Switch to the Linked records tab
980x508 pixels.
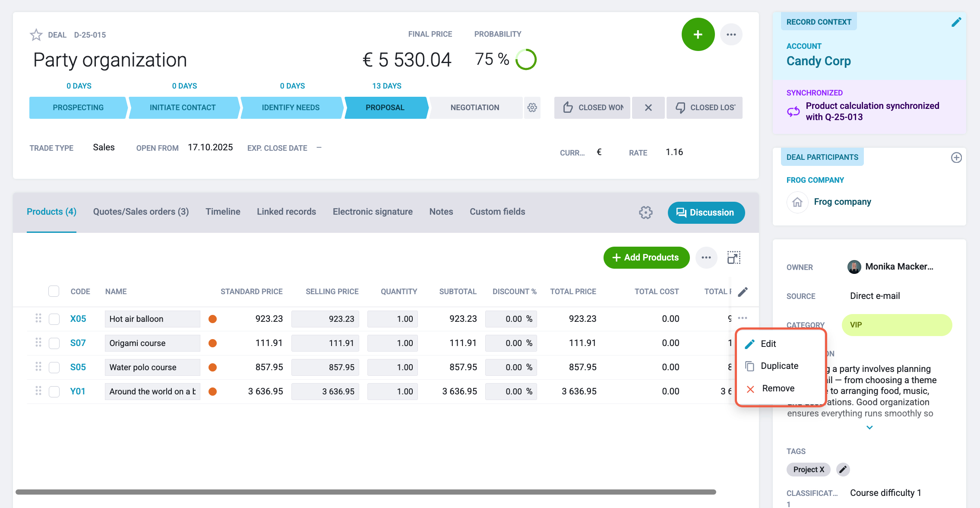point(286,212)
